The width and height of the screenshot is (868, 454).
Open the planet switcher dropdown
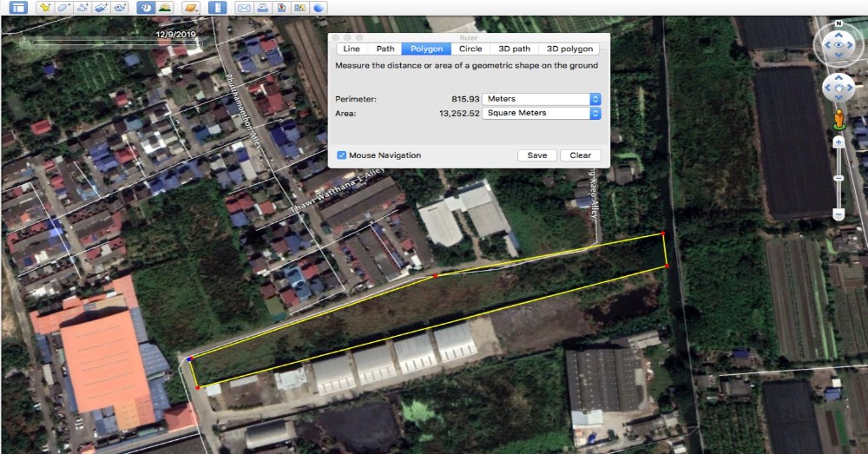click(191, 8)
